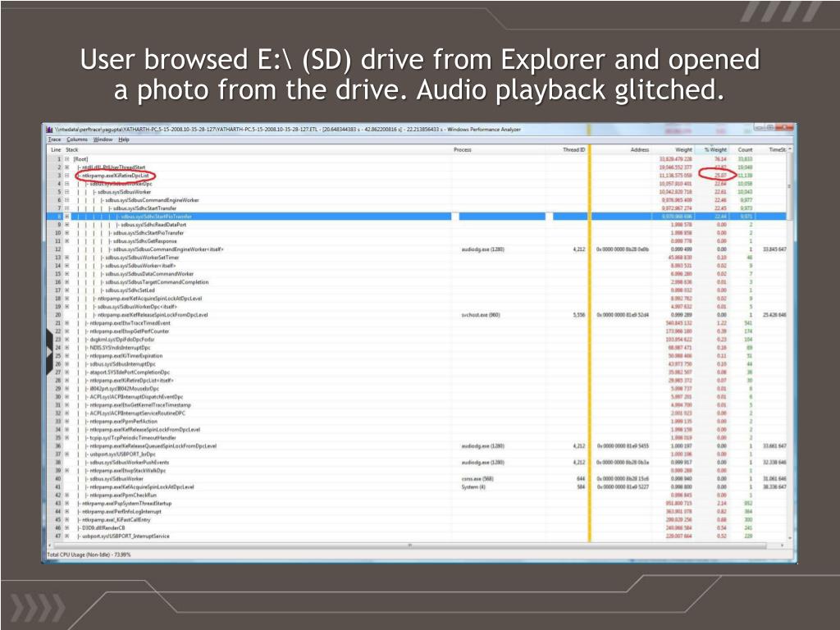Expand the USBPORT_InterruptService node on line 47

pyautogui.click(x=67, y=536)
